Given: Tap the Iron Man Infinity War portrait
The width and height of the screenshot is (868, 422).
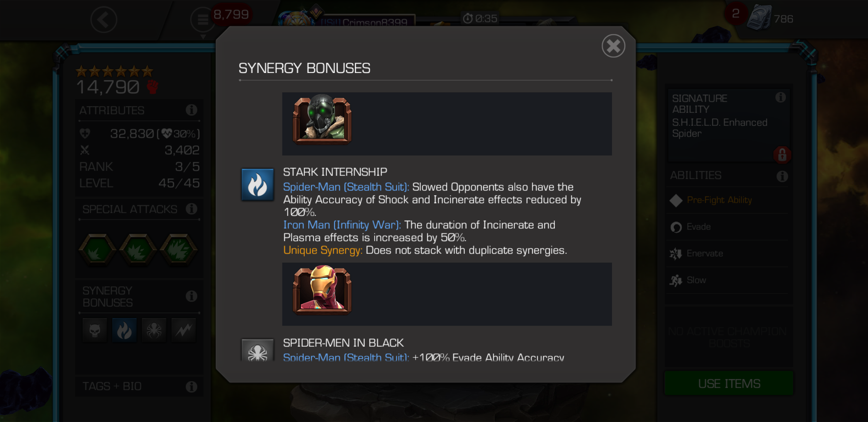Looking at the screenshot, I should (x=322, y=290).
